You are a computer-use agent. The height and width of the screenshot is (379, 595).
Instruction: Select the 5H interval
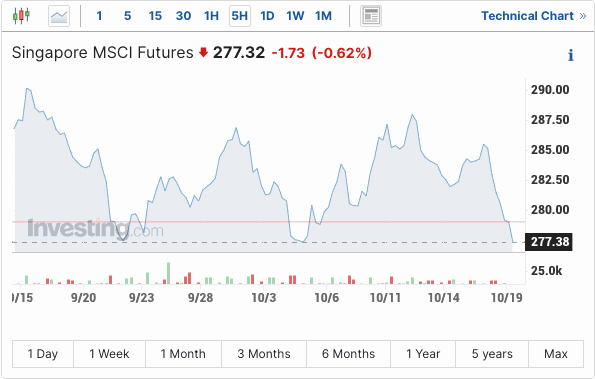240,16
